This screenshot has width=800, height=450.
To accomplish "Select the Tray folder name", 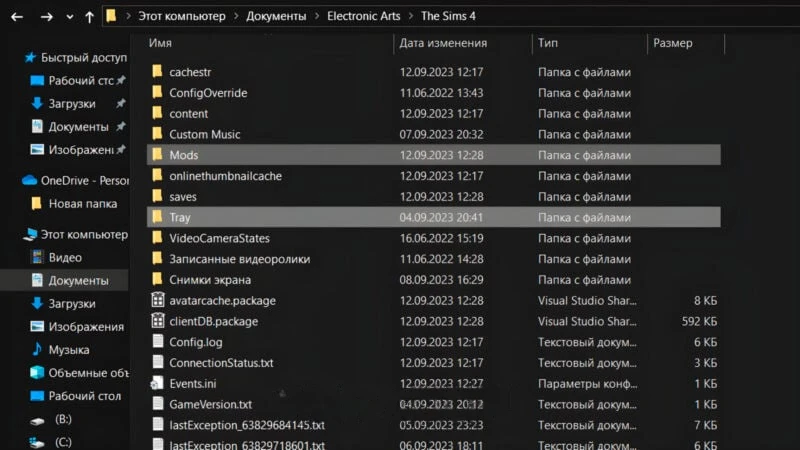I will pyautogui.click(x=180, y=217).
